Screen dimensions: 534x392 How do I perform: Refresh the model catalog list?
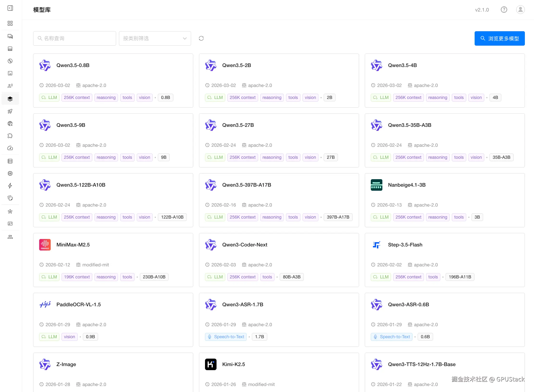coord(201,38)
